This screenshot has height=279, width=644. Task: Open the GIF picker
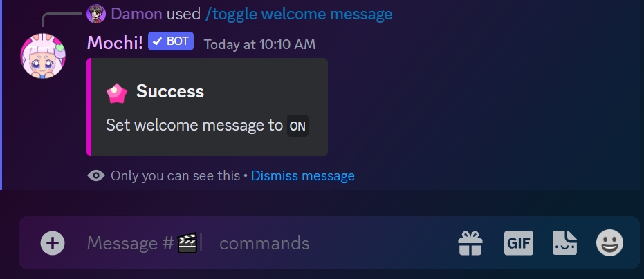pos(519,243)
